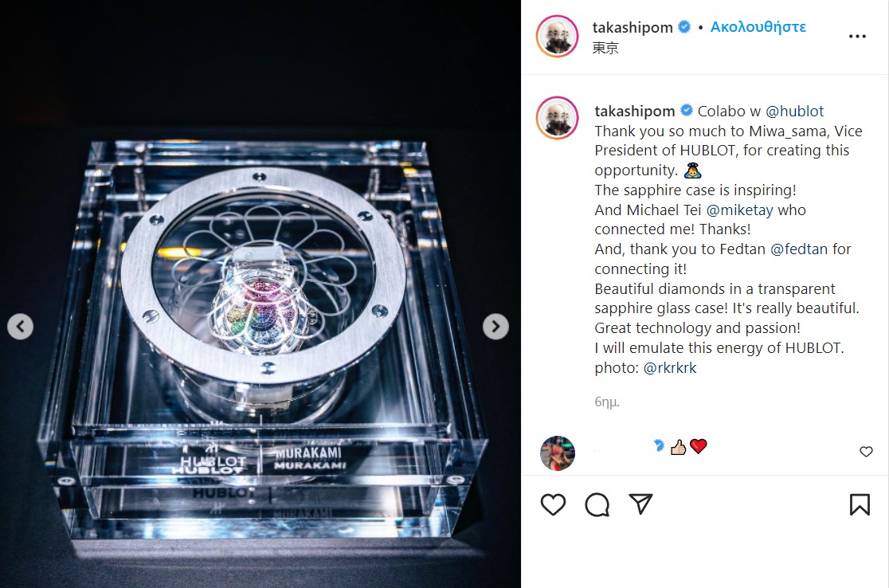889x588 pixels.
Task: Click the takashipom username in the caption
Action: coord(634,111)
